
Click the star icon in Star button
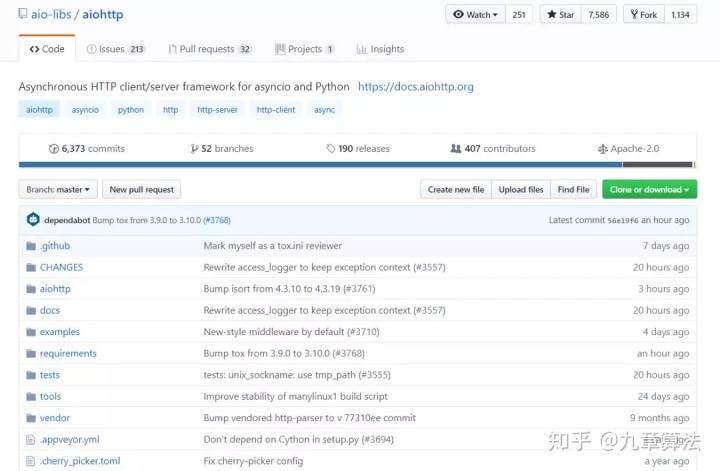tap(551, 14)
